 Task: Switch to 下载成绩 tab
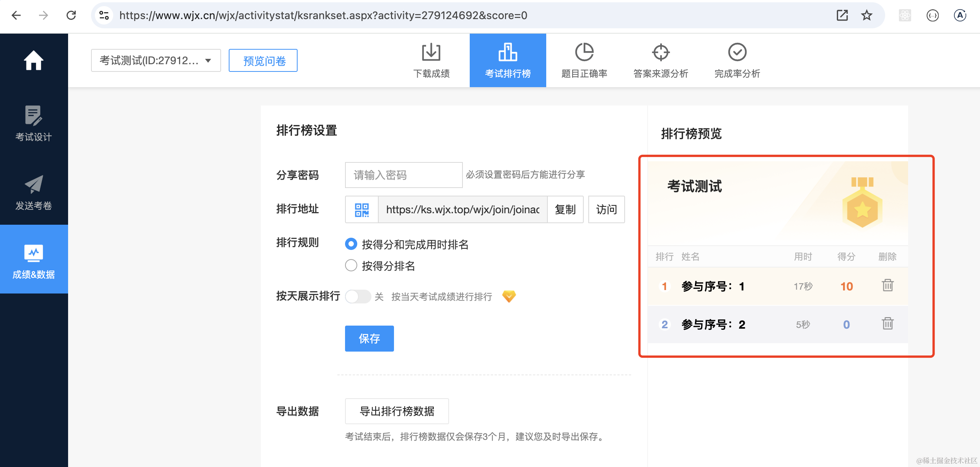(431, 60)
